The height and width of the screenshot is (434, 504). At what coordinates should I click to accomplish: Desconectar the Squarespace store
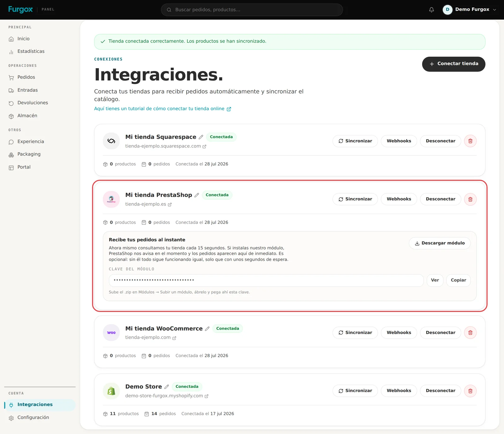point(440,141)
